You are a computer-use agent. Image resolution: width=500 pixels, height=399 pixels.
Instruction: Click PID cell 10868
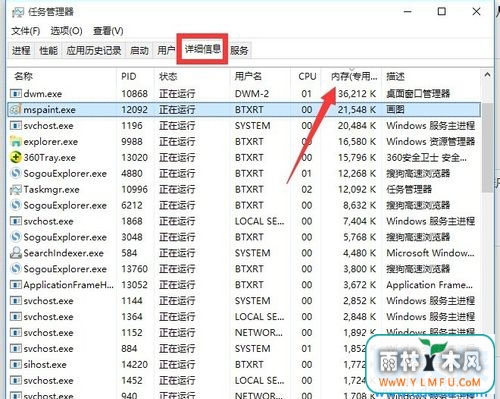[134, 94]
